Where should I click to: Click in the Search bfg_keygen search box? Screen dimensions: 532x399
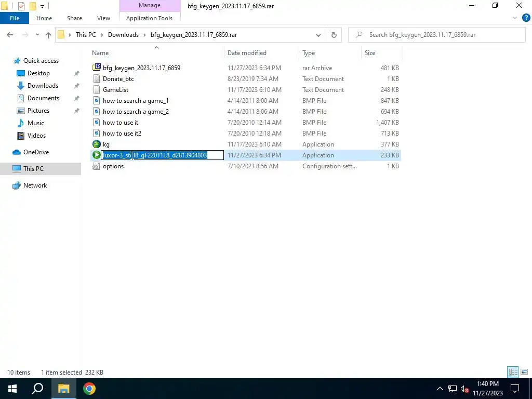(x=436, y=35)
